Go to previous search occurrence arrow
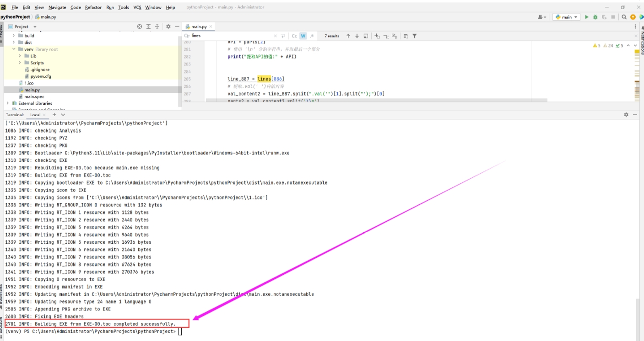Viewport: 644px width, 341px height. (x=348, y=36)
